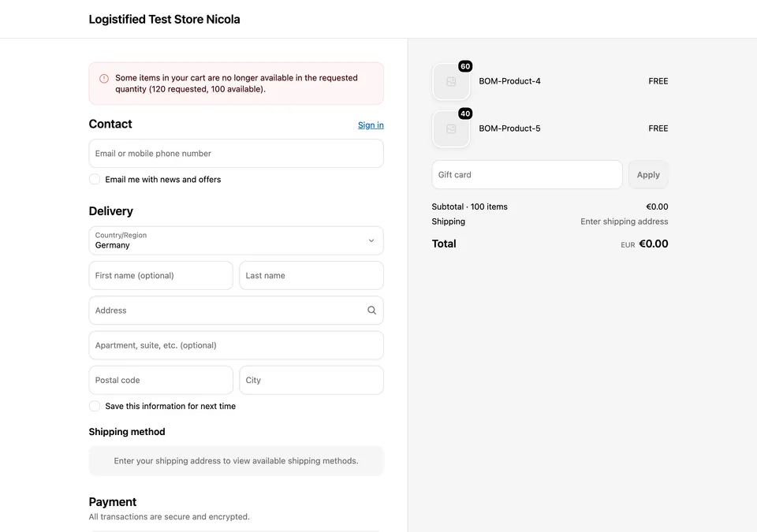Screen dimensions: 757x532
Task: Click the cart quantity error message text
Action: tap(236, 84)
